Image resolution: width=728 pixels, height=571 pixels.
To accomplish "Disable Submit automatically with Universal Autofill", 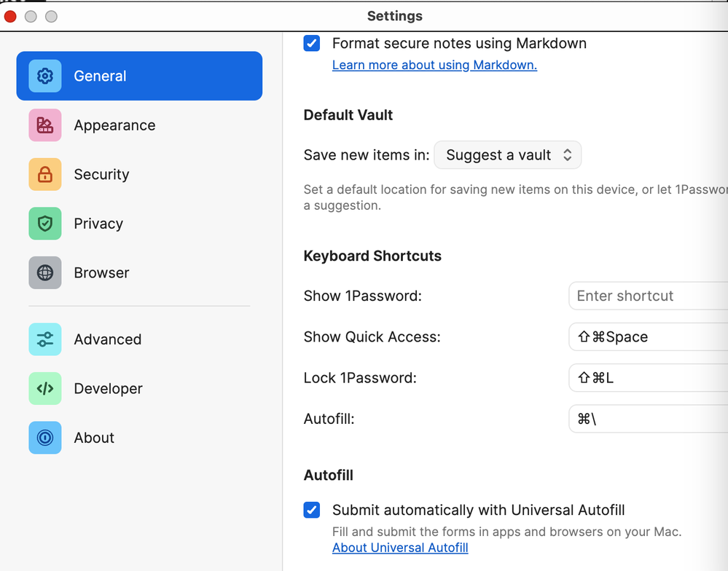I will [x=312, y=510].
